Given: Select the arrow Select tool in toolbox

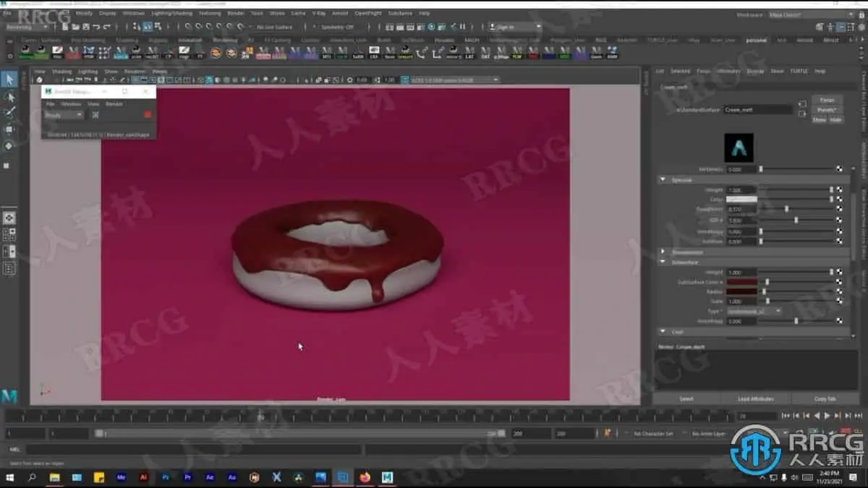Looking at the screenshot, I should (x=9, y=79).
